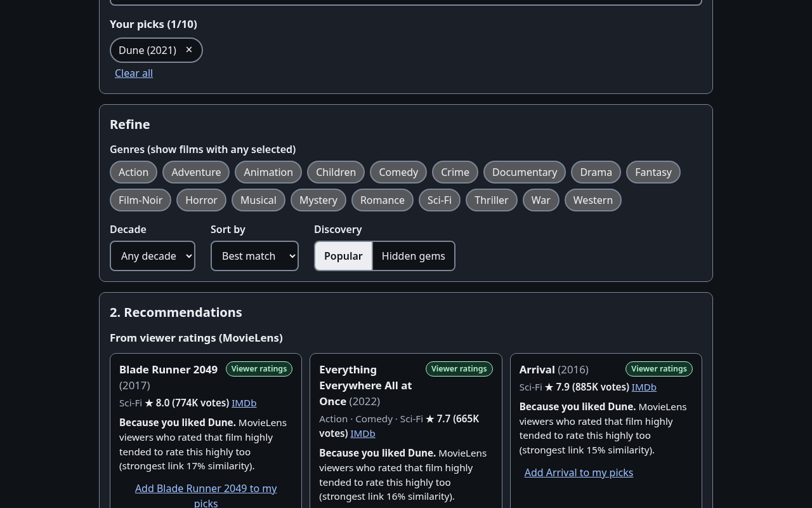Enable the Animation genre filter
The image size is (812, 508).
[x=268, y=172]
